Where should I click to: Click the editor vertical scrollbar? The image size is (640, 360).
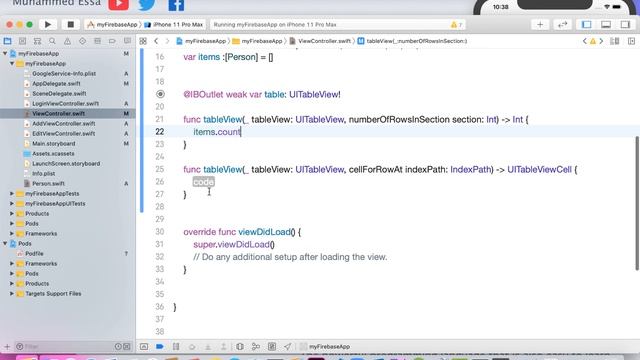(x=637, y=203)
